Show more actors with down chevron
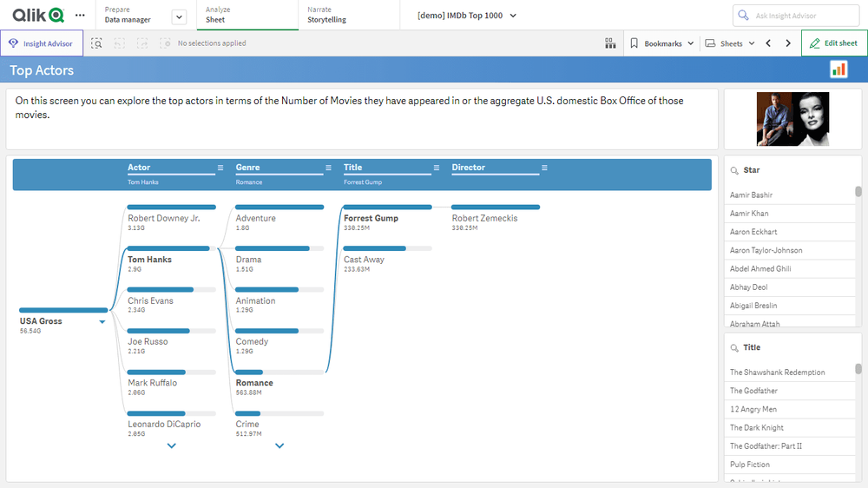Viewport: 868px width, 488px height. point(172,445)
